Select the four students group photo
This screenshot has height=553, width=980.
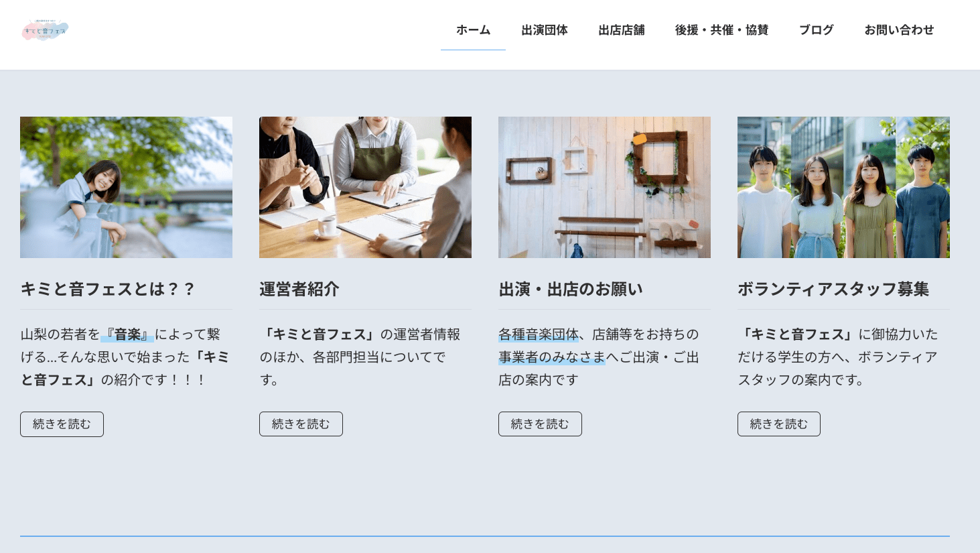[x=843, y=187]
